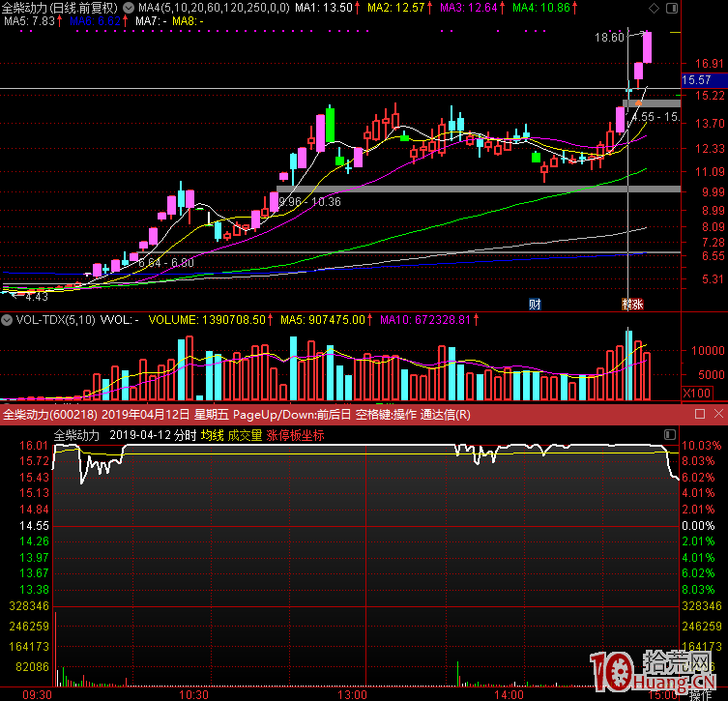Click the 13.70 price axis label

(710, 123)
